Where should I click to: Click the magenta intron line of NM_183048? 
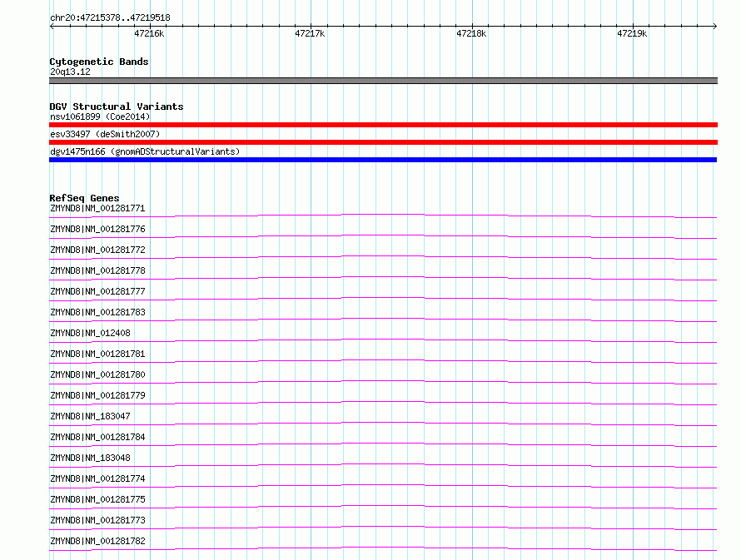point(383,464)
